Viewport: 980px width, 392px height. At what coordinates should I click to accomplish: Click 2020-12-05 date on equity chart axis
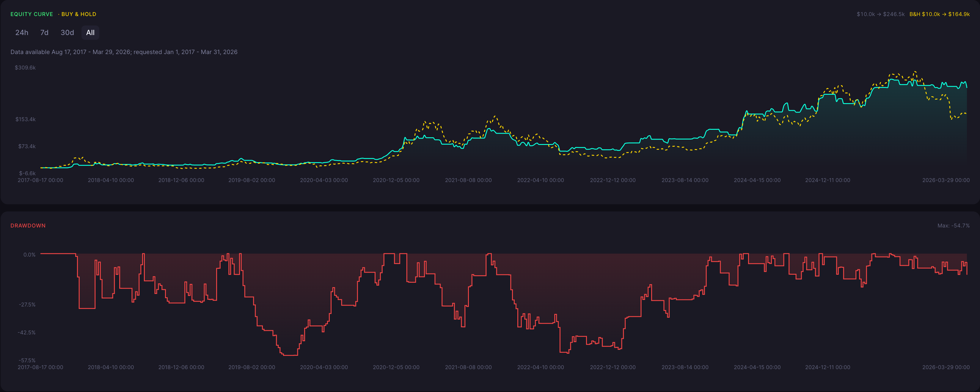click(396, 181)
